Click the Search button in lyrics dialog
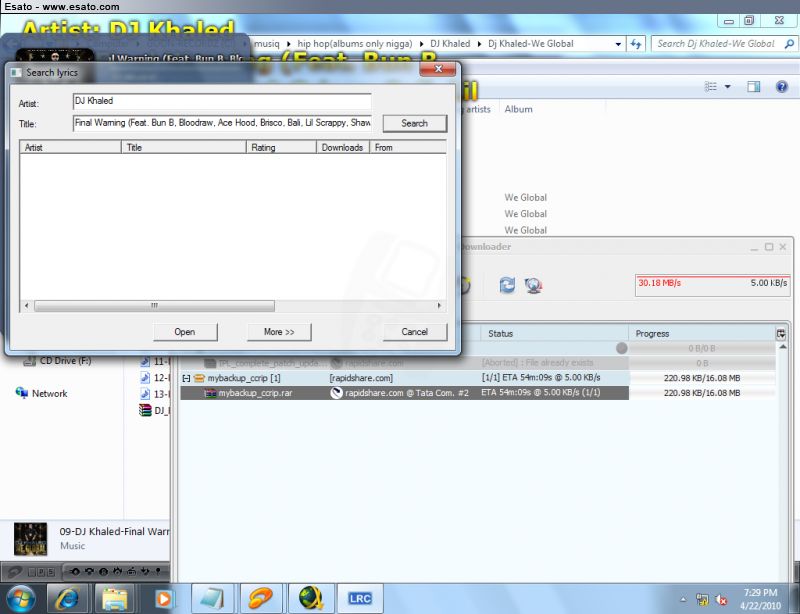Image resolution: width=800 pixels, height=614 pixels. point(414,124)
